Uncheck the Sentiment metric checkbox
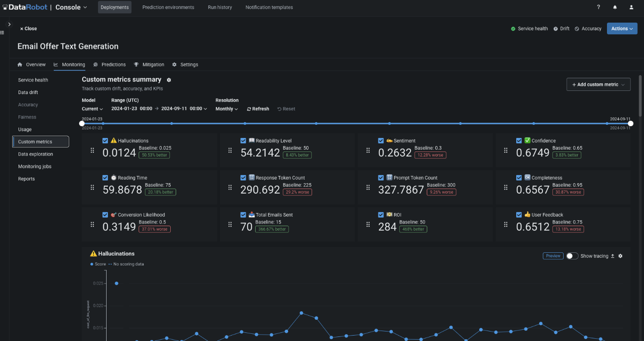The width and height of the screenshot is (644, 341). pyautogui.click(x=381, y=140)
